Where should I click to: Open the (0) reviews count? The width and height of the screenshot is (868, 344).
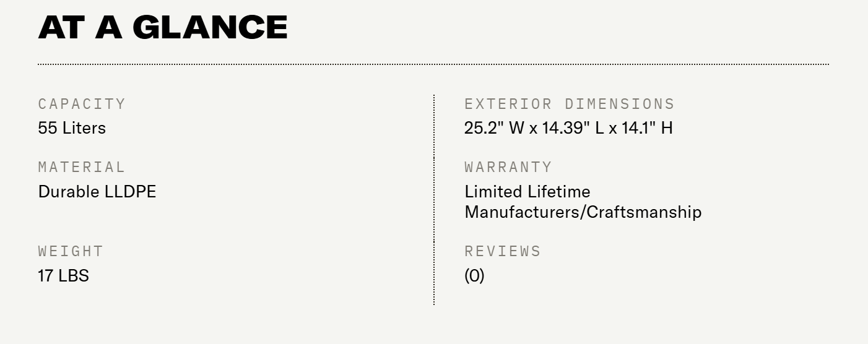coord(474,275)
